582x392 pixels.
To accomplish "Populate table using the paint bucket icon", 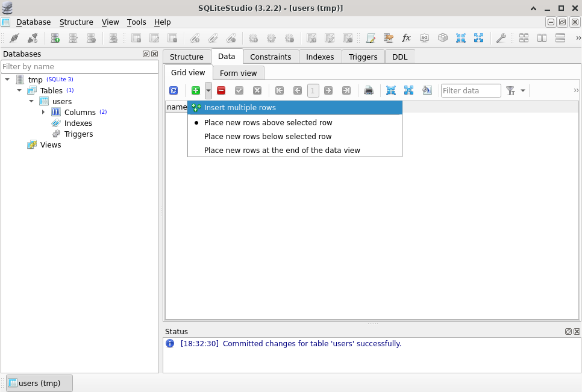I will [x=427, y=90].
